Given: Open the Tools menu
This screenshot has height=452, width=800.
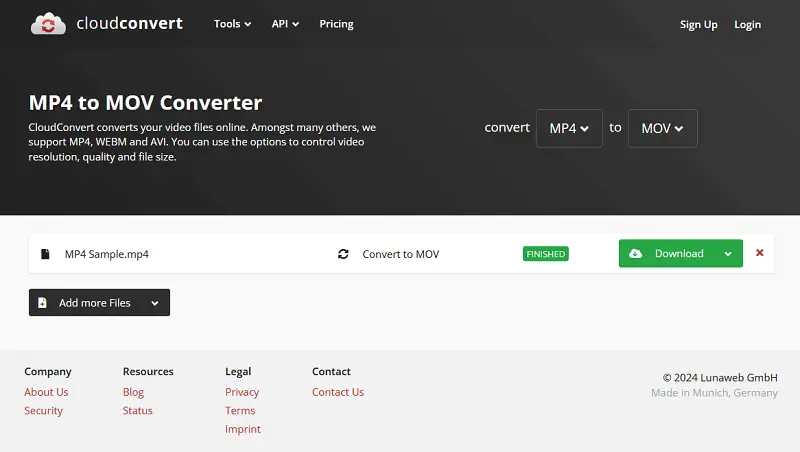Looking at the screenshot, I should tap(232, 24).
